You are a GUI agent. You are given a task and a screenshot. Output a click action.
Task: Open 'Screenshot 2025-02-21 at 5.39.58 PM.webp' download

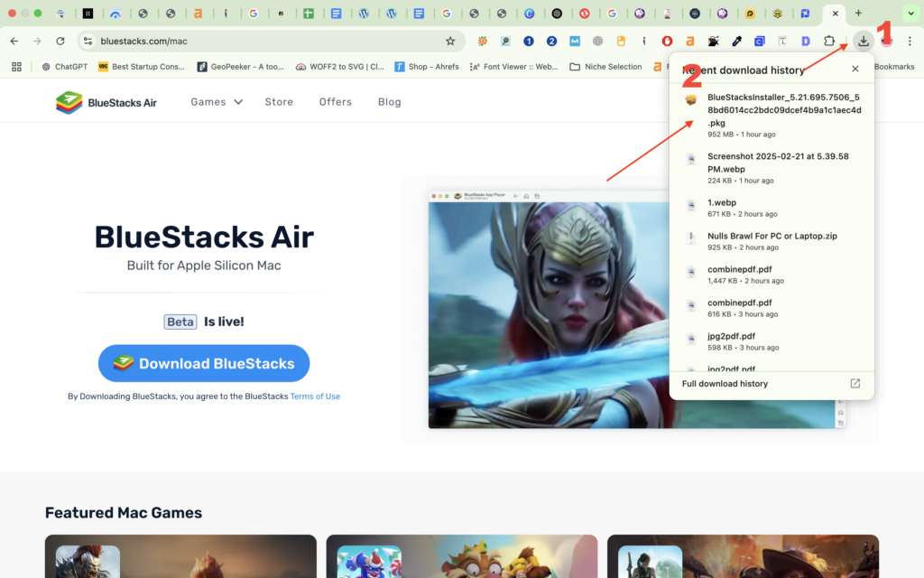coord(772,168)
